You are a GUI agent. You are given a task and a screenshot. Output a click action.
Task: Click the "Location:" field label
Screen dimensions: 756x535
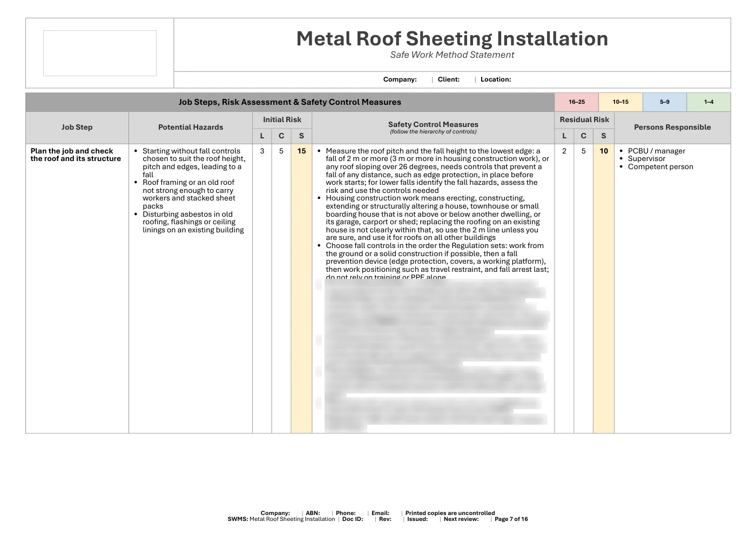point(496,79)
